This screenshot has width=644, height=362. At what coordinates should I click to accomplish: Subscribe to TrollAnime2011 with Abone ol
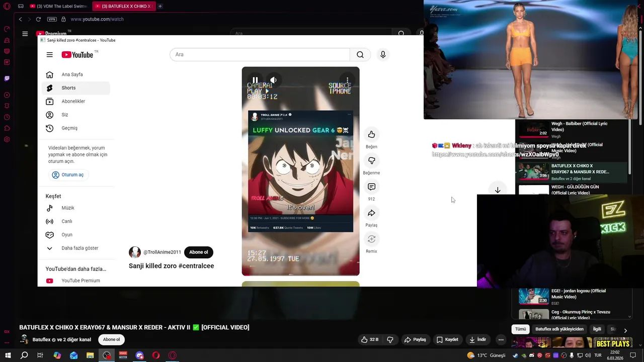(x=198, y=252)
